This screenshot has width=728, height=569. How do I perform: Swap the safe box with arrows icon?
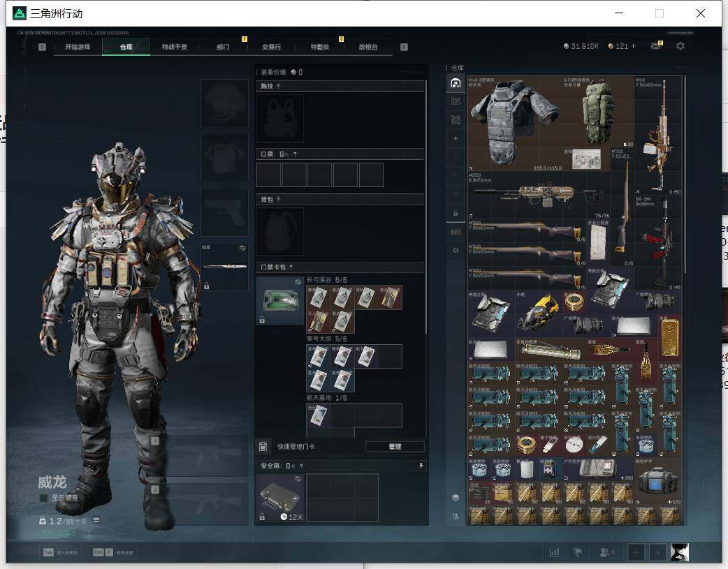click(298, 479)
